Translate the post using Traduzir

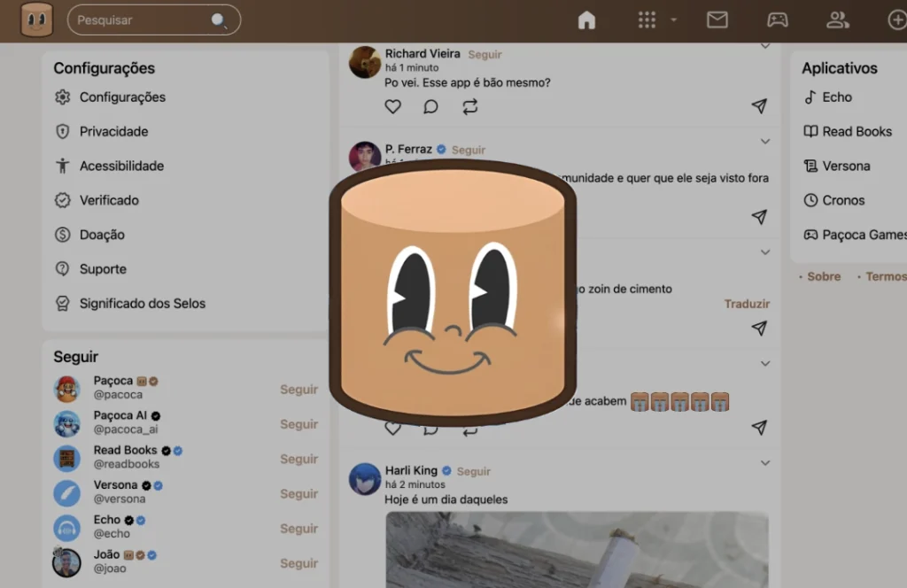(x=747, y=304)
